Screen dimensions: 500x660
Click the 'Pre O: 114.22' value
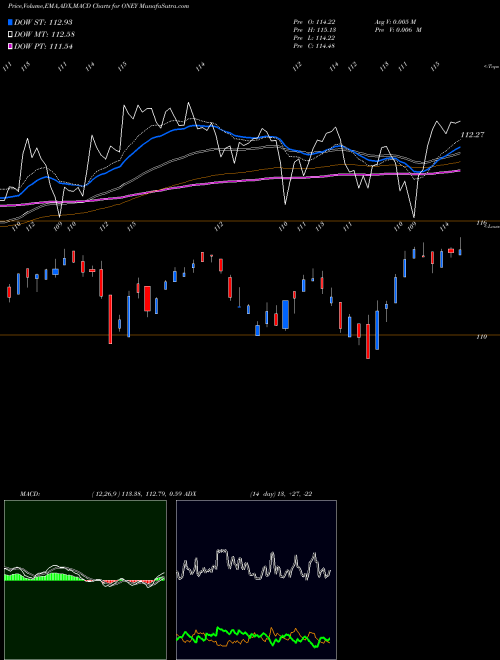coord(314,22)
